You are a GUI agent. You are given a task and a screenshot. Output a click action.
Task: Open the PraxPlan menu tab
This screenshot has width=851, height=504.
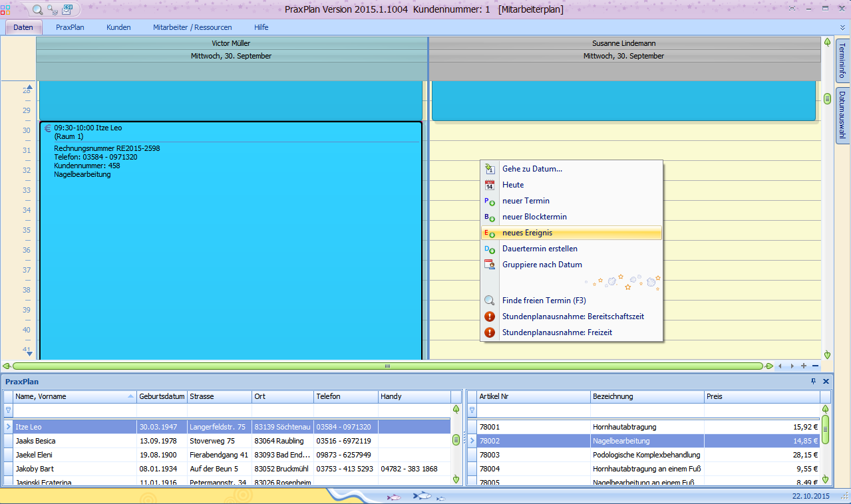pyautogui.click(x=70, y=27)
